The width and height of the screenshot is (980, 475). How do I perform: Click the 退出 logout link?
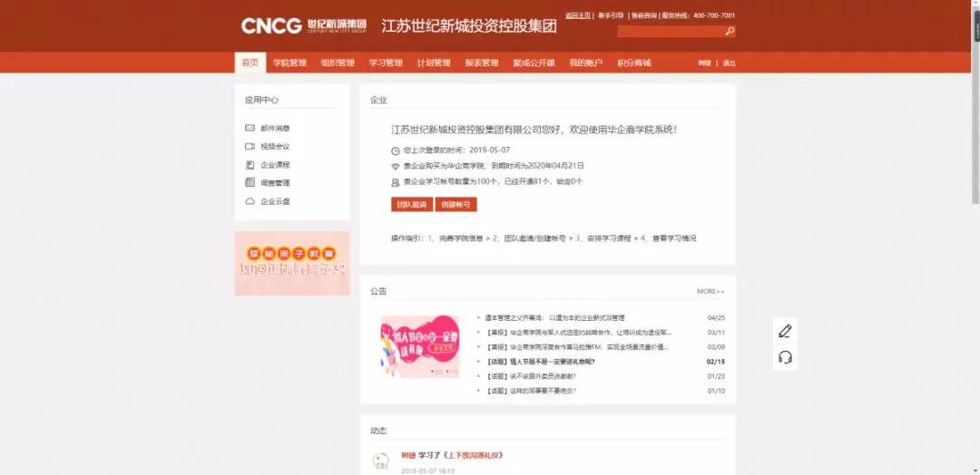click(729, 63)
